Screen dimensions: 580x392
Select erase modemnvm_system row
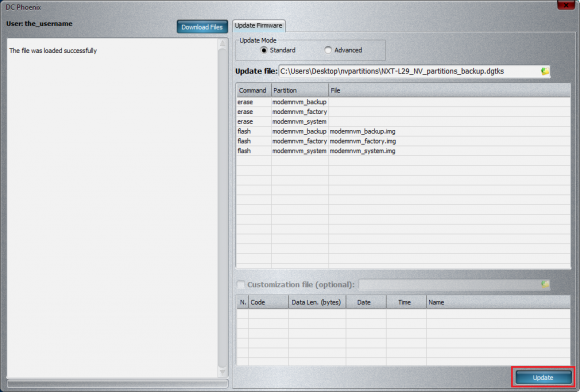tap(403, 121)
